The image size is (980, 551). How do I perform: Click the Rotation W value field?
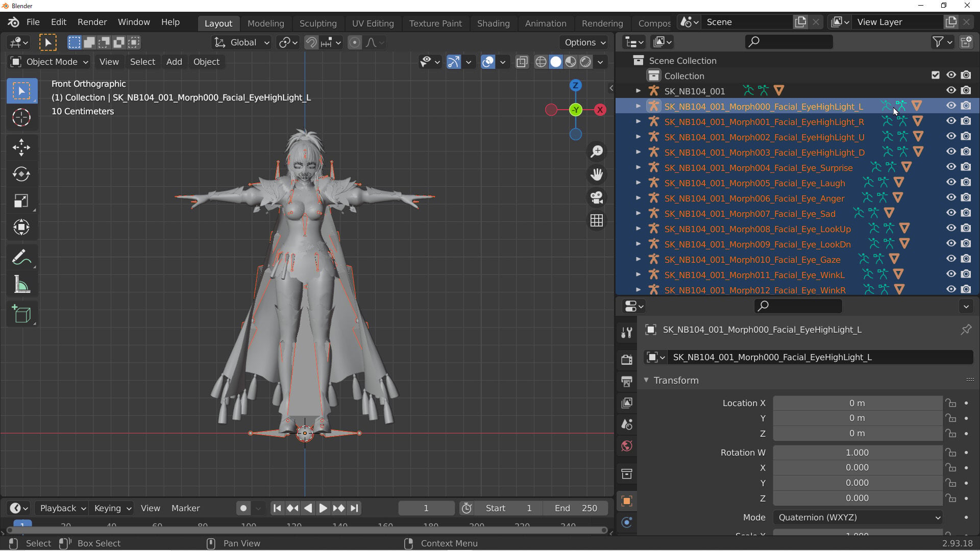[x=857, y=453]
